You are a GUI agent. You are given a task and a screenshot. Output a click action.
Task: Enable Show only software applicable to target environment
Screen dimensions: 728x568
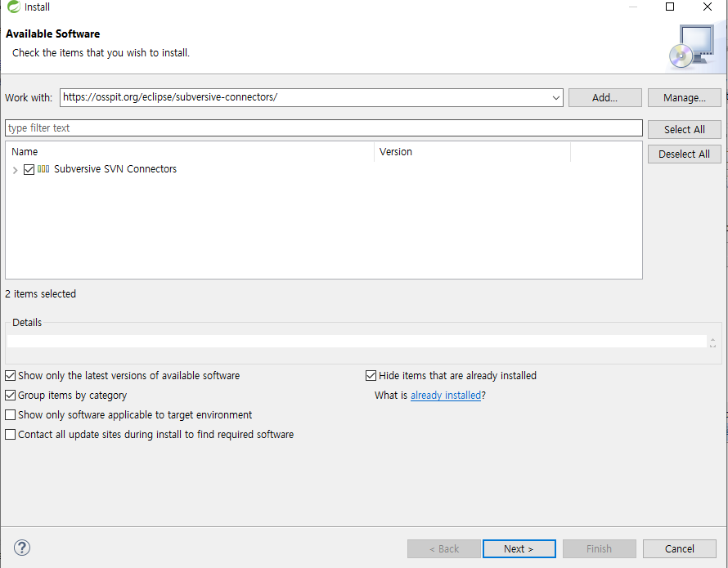click(x=10, y=414)
